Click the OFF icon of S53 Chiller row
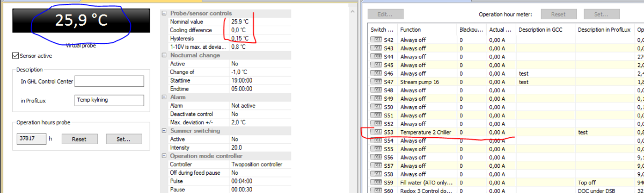Image resolution: width=644 pixels, height=193 pixels. 376,132
